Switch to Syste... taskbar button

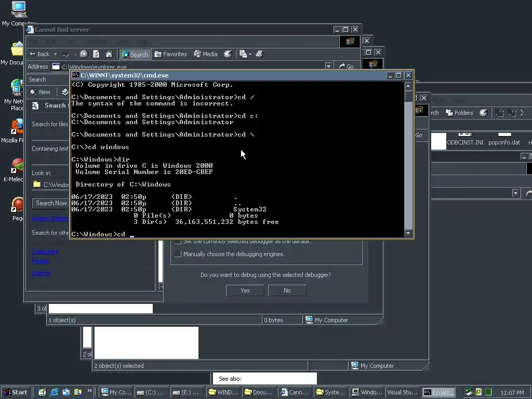point(330,392)
